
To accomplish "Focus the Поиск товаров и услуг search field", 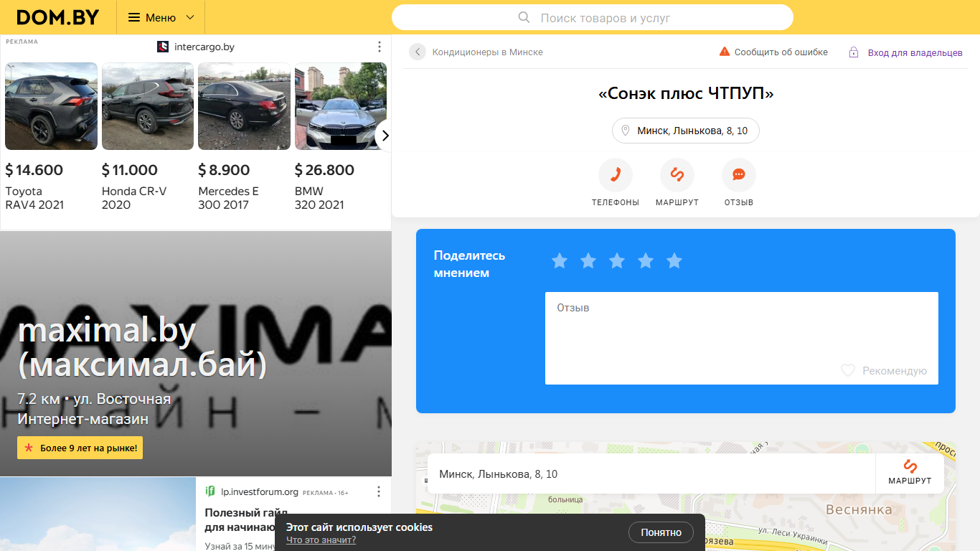I will 593,18.
